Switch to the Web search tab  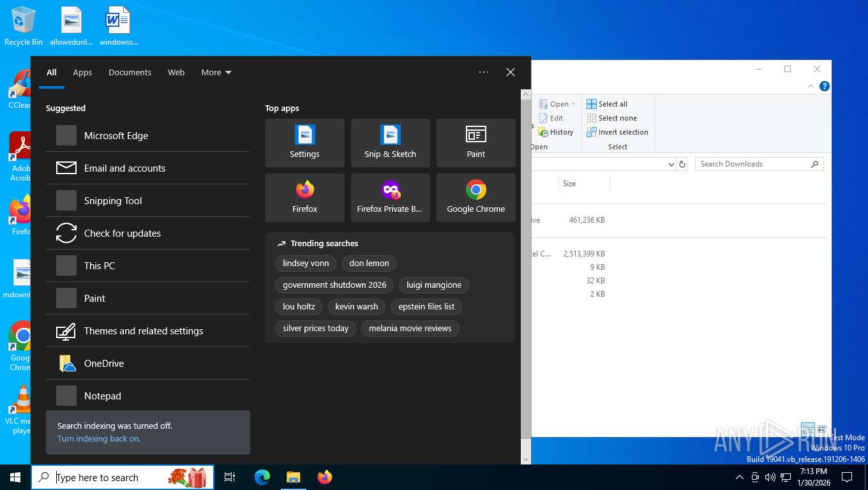click(176, 72)
